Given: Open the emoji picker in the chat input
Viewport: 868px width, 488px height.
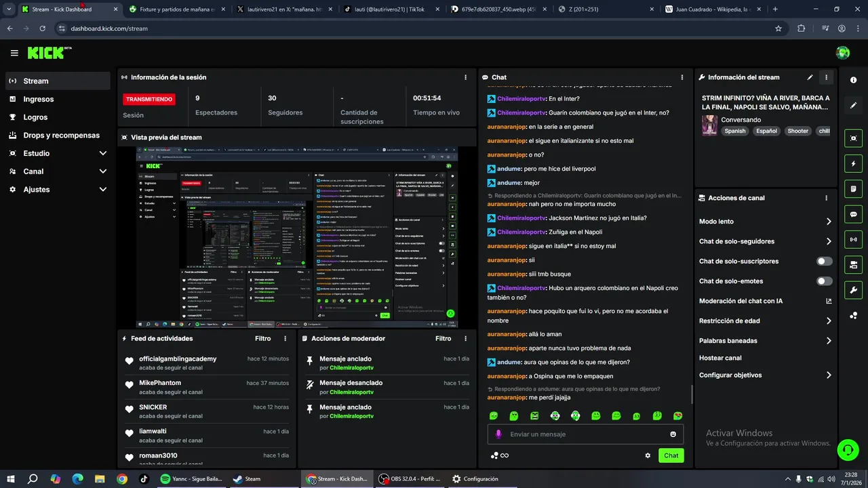Looking at the screenshot, I should pyautogui.click(x=673, y=434).
